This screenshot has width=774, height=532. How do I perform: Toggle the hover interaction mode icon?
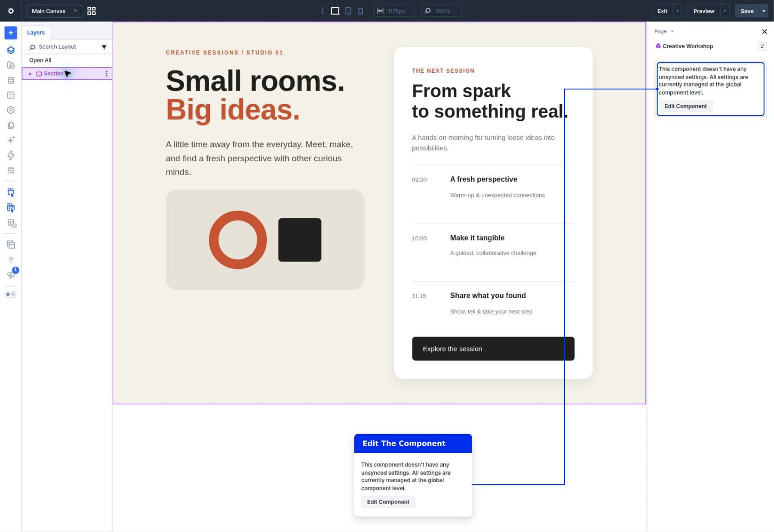[11, 208]
